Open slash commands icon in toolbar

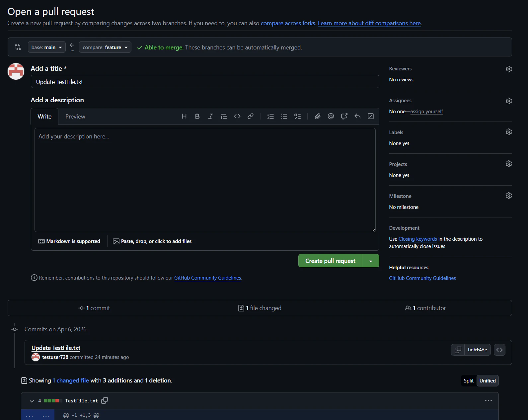371,116
